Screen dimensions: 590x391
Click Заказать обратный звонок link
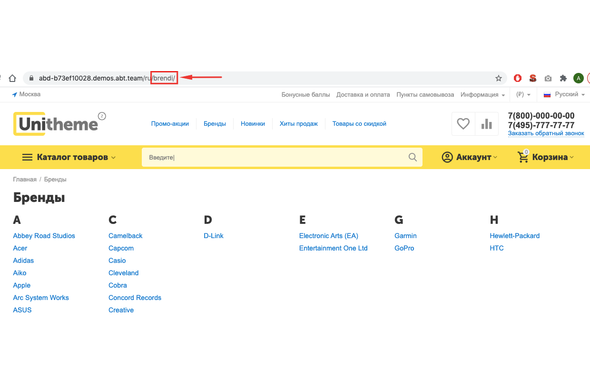[x=546, y=133]
